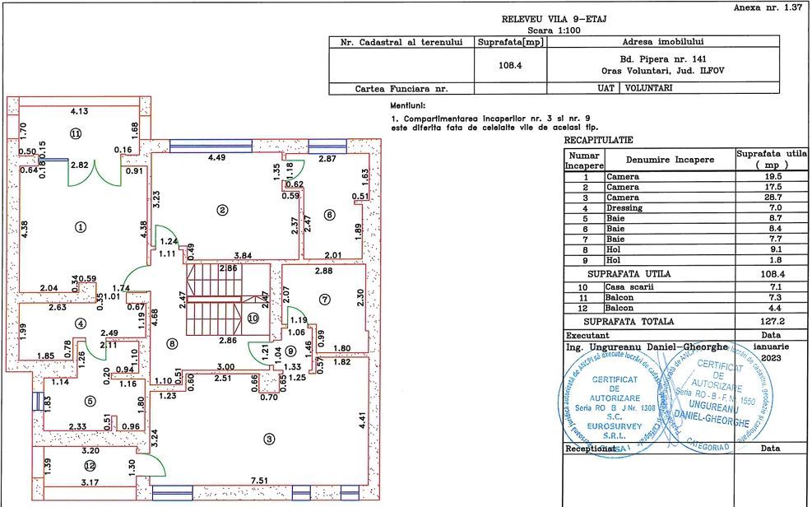Click room marker 9 on floor plan
Image resolution: width=812 pixels, height=507 pixels.
click(291, 351)
